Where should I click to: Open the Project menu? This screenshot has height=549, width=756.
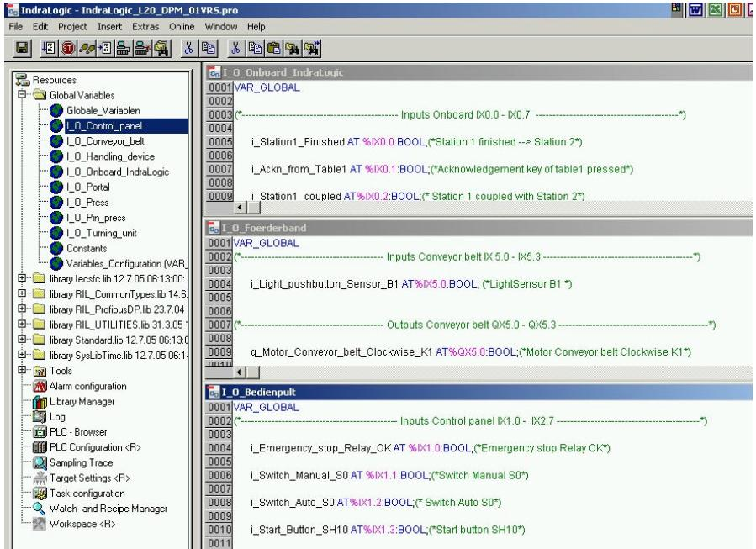(73, 27)
